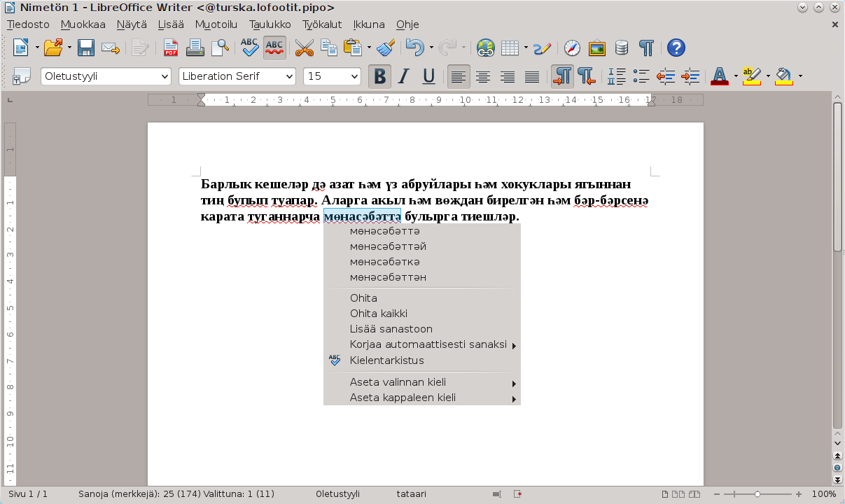Undo the last action
The image size is (845, 504).
(x=415, y=48)
